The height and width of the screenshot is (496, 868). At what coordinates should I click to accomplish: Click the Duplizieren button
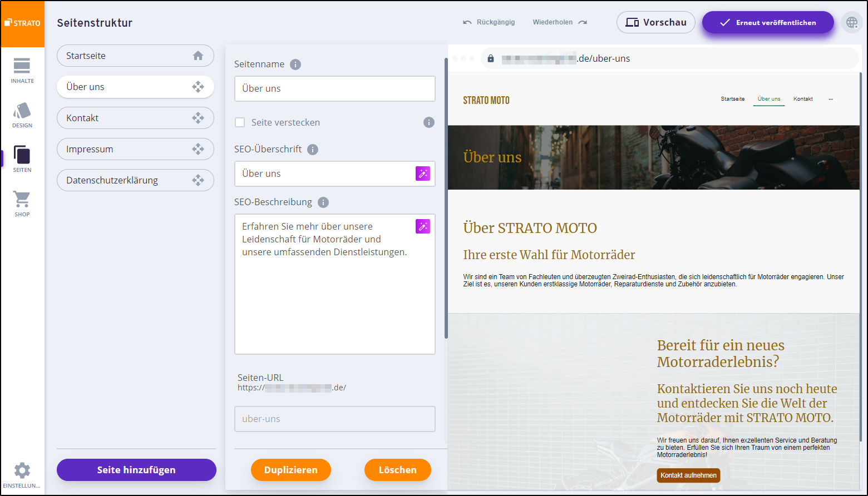(290, 470)
